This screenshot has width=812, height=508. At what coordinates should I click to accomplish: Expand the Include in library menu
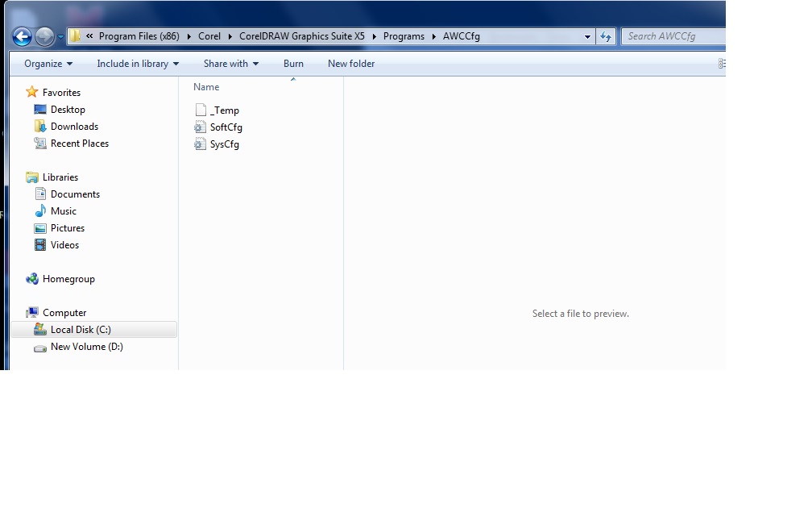[x=138, y=64]
